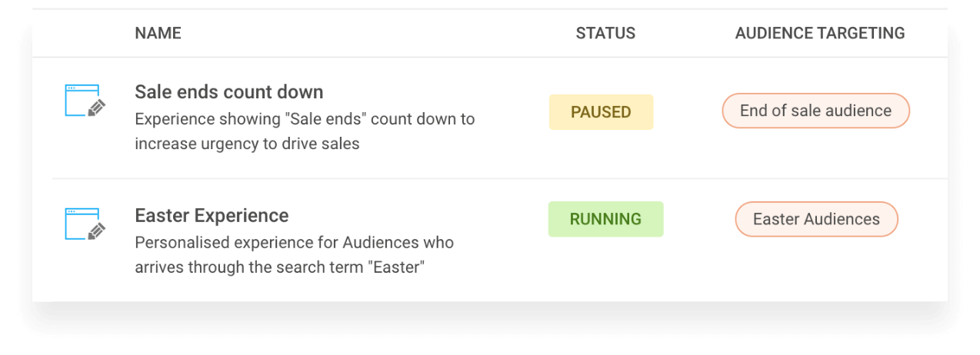
Task: Open the Easter Experience title link
Action: (x=212, y=215)
